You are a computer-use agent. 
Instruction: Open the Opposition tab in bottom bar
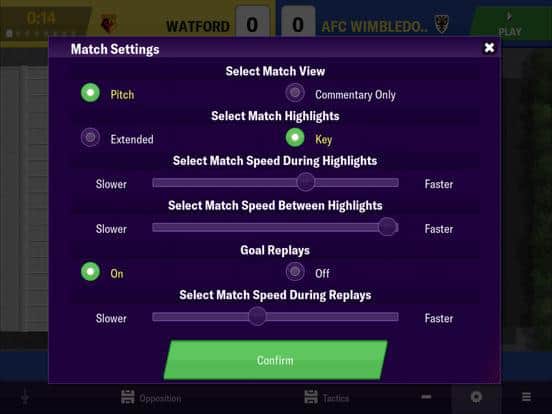point(151,398)
